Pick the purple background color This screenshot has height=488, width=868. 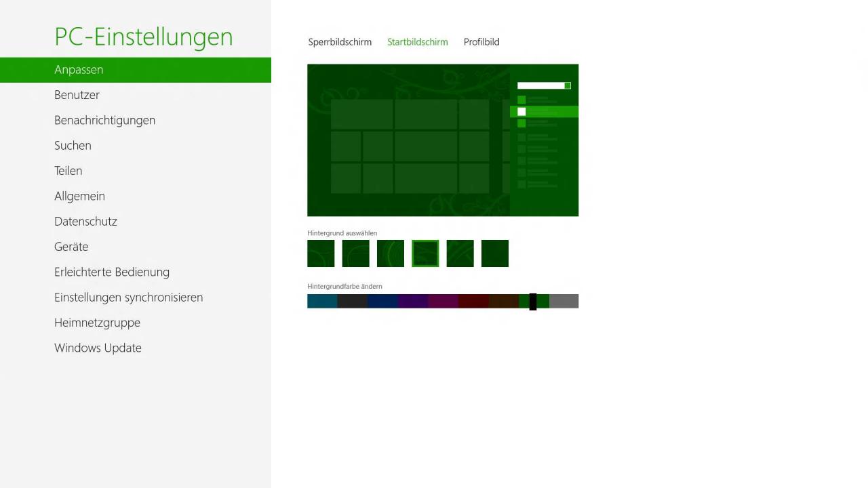tap(413, 301)
